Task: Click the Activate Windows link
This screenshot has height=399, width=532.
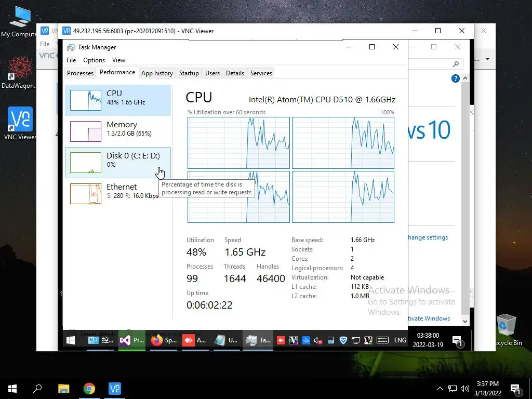Action: [429, 318]
